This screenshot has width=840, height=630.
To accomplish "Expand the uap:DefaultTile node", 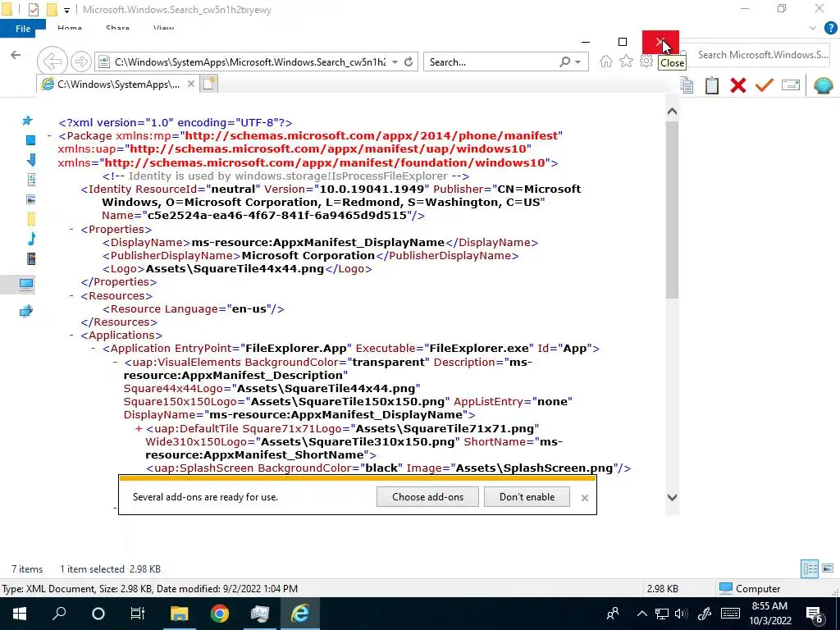I will point(139,428).
